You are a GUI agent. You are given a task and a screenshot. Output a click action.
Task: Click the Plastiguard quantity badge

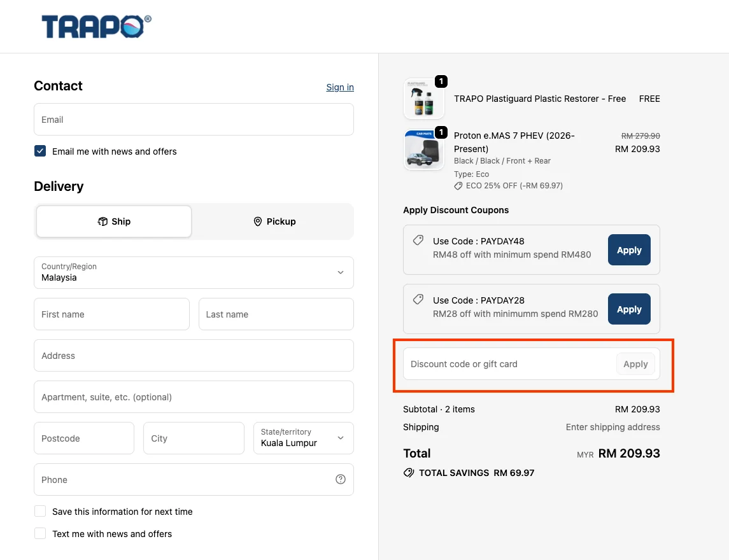[441, 81]
